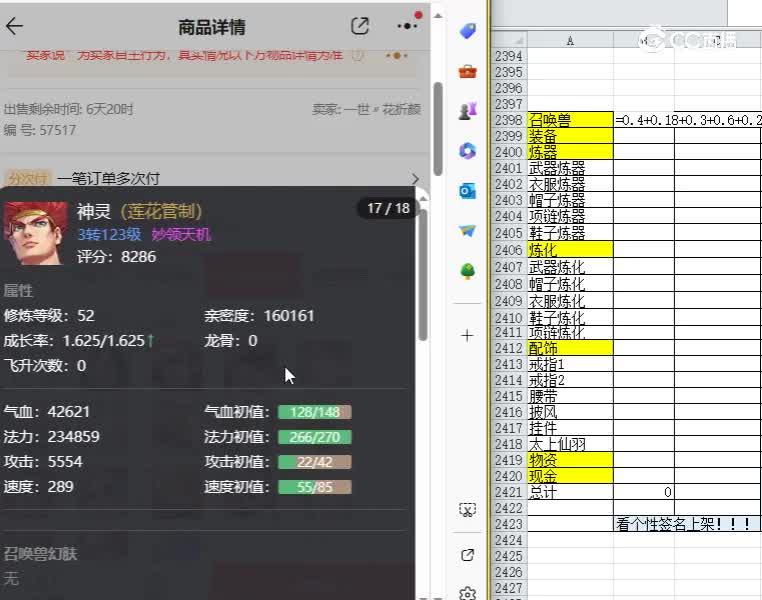
Task: Select the 鞋子炼器 cell
Action: pos(570,233)
